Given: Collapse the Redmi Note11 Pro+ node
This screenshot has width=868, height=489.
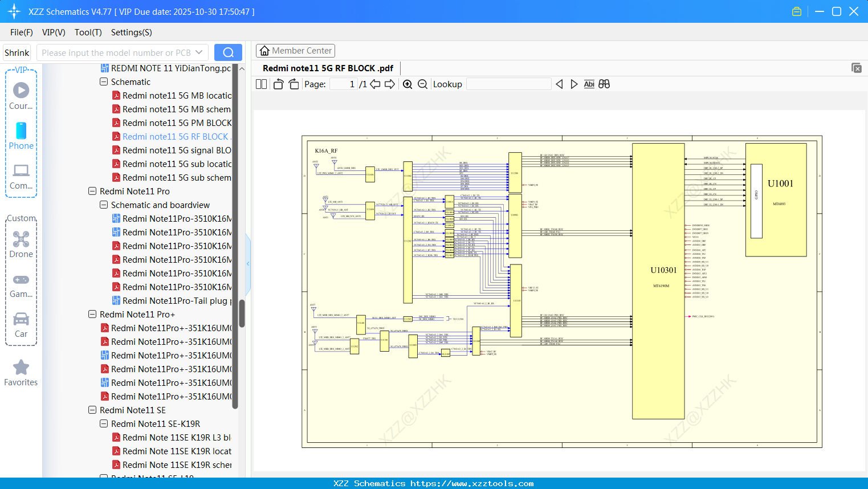Looking at the screenshot, I should click(92, 315).
